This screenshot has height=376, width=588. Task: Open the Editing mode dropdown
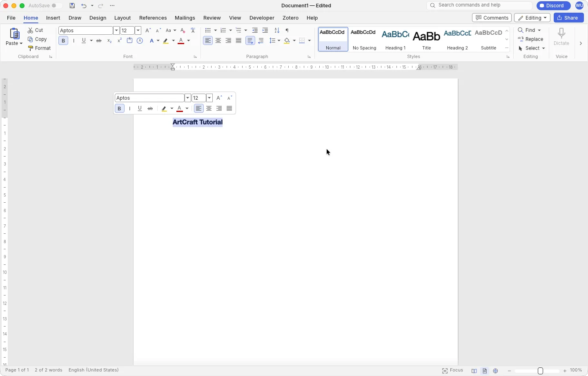coord(532,18)
